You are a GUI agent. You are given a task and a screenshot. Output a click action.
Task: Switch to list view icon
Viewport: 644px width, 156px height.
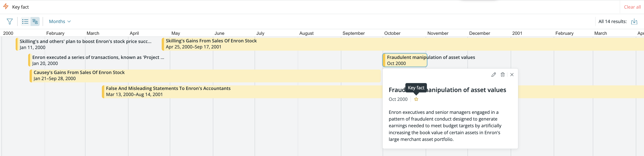click(x=25, y=21)
